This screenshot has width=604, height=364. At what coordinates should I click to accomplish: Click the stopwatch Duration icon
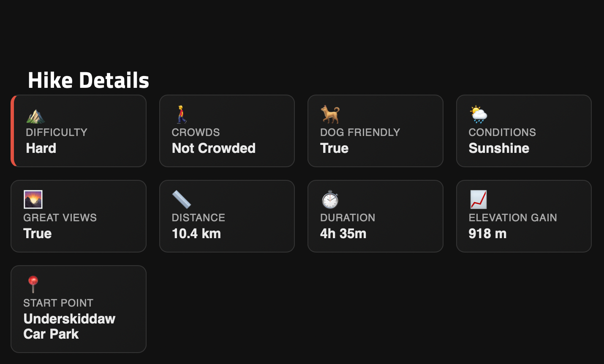tap(330, 200)
